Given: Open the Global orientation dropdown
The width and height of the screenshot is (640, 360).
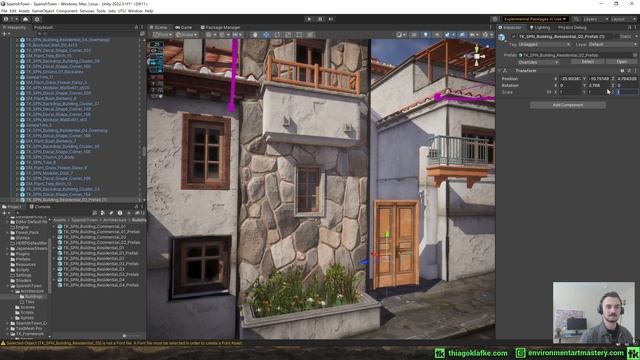Looking at the screenshot, I should click(186, 35).
